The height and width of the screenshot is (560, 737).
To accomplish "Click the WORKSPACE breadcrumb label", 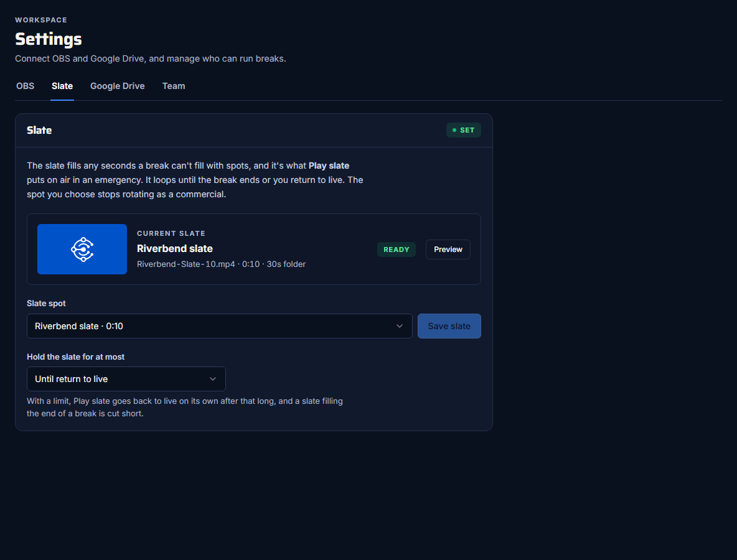I will coord(41,20).
